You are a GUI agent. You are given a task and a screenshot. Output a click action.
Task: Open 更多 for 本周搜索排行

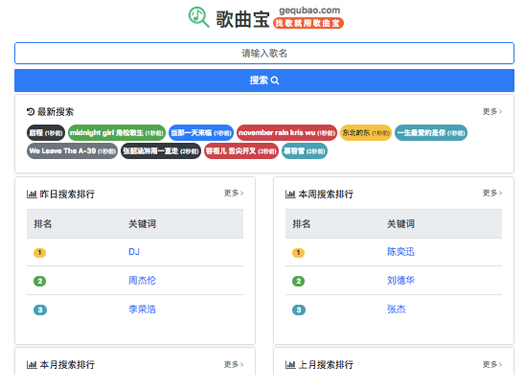tap(492, 193)
